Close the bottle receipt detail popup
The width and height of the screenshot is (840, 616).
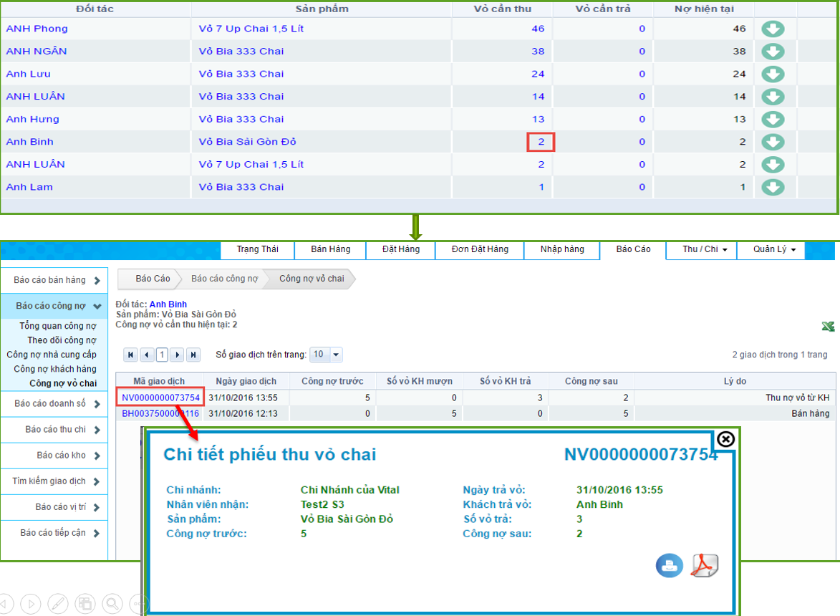[725, 438]
